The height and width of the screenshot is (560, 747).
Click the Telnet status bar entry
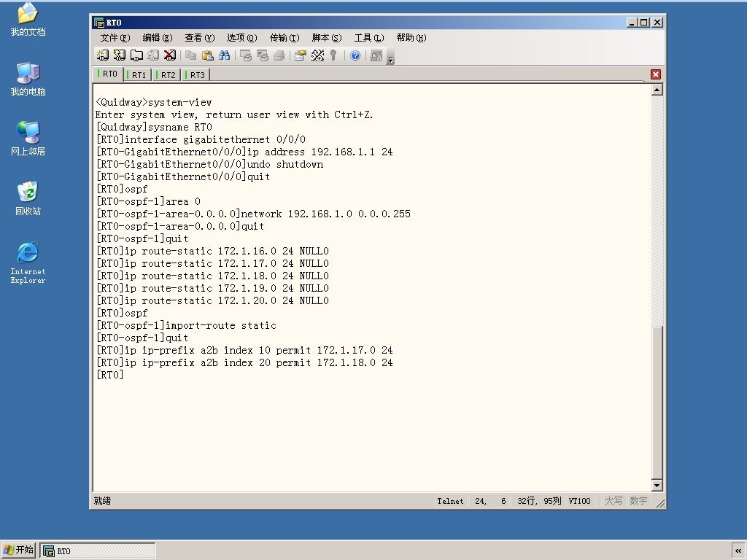tap(450, 501)
